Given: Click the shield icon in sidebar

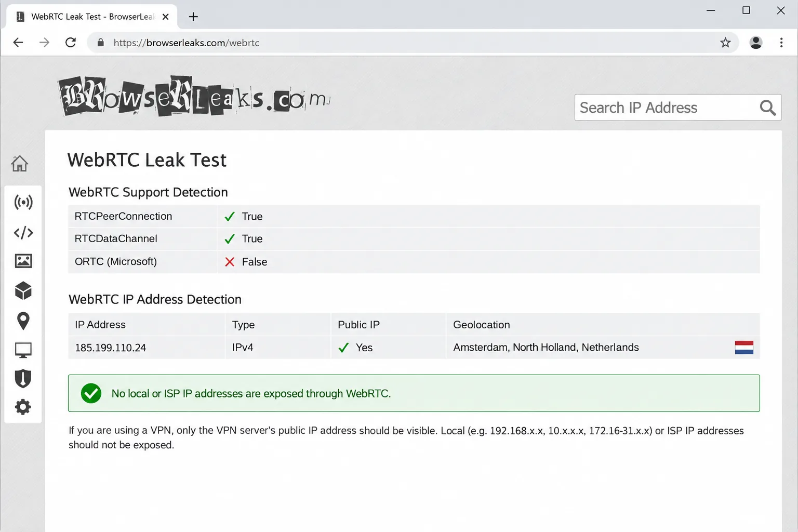Looking at the screenshot, I should coord(23,379).
